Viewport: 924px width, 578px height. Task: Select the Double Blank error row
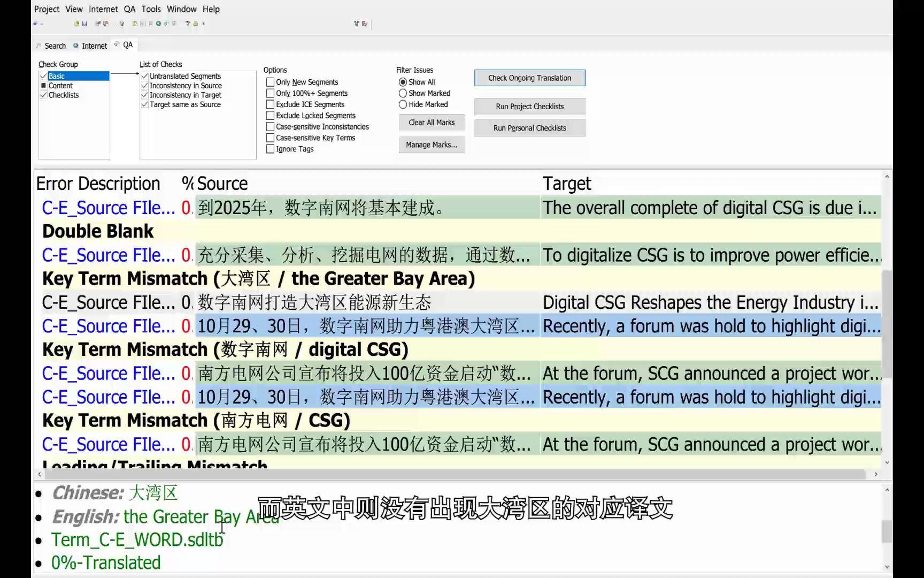coord(98,231)
